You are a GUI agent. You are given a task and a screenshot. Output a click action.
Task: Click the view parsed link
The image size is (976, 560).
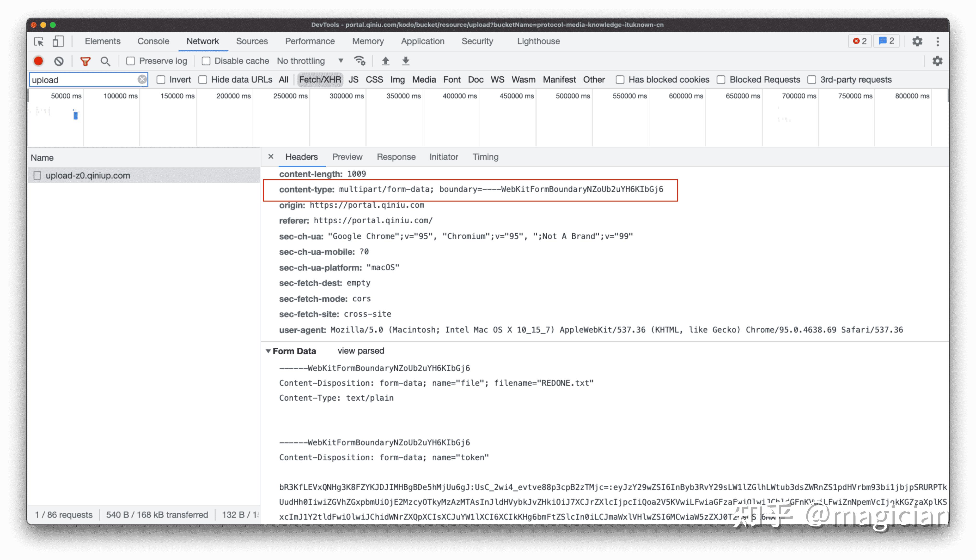tap(361, 351)
